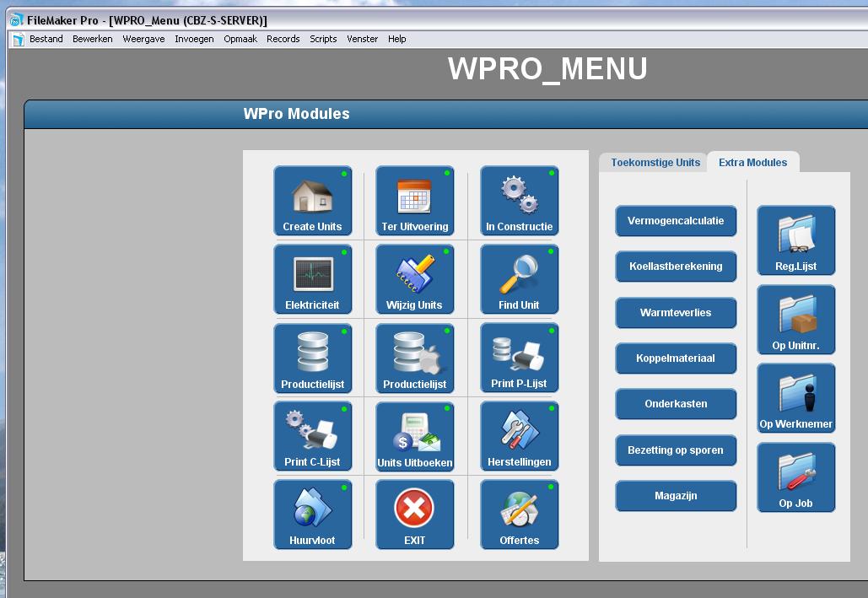Click the FileMaker document icon in menu bar
868x598 pixels.
point(19,40)
